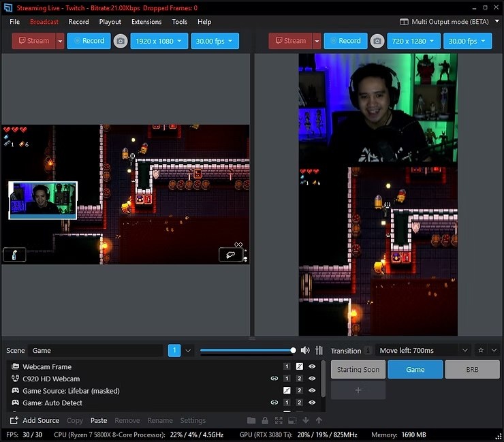Expand the left Stream button dropdown arrow
This screenshot has height=442, width=504.
tap(60, 41)
